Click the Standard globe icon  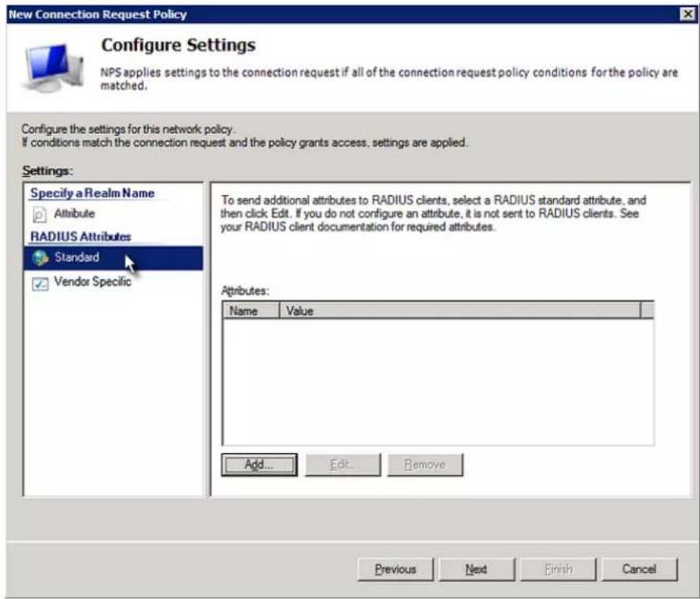pyautogui.click(x=40, y=257)
